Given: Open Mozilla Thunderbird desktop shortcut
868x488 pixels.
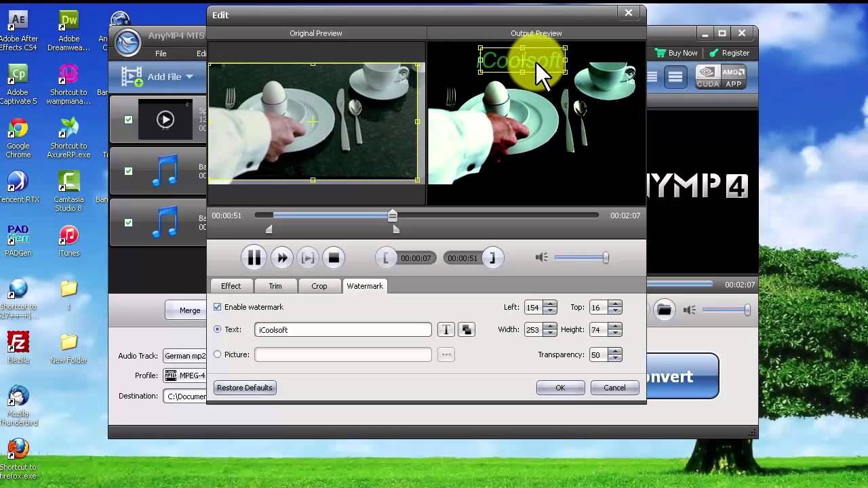Looking at the screenshot, I should [18, 405].
